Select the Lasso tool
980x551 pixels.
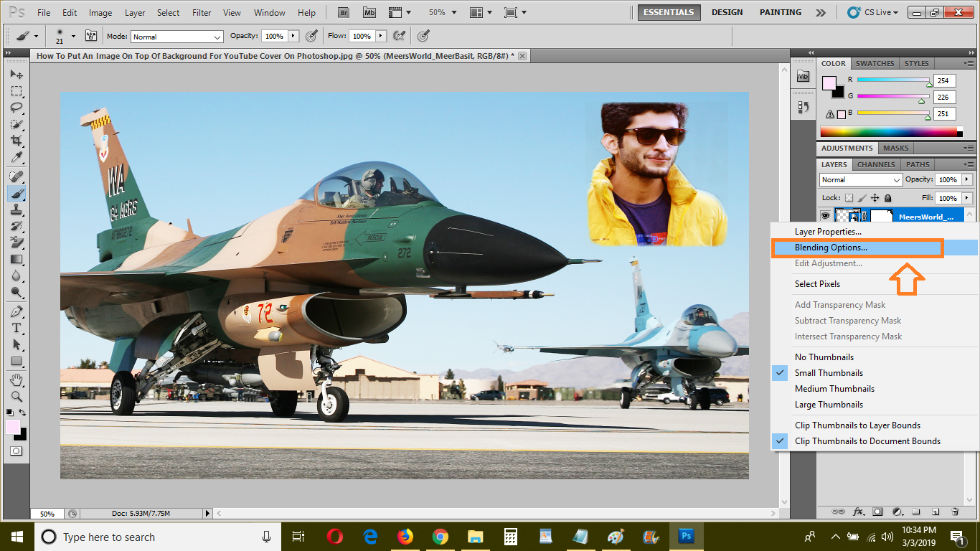tap(17, 108)
